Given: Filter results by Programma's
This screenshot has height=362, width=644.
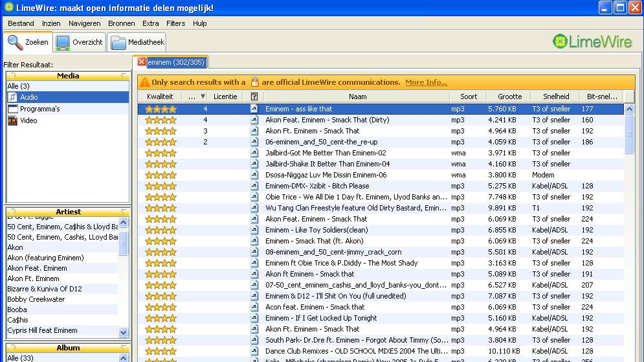Looking at the screenshot, I should tap(68, 109).
